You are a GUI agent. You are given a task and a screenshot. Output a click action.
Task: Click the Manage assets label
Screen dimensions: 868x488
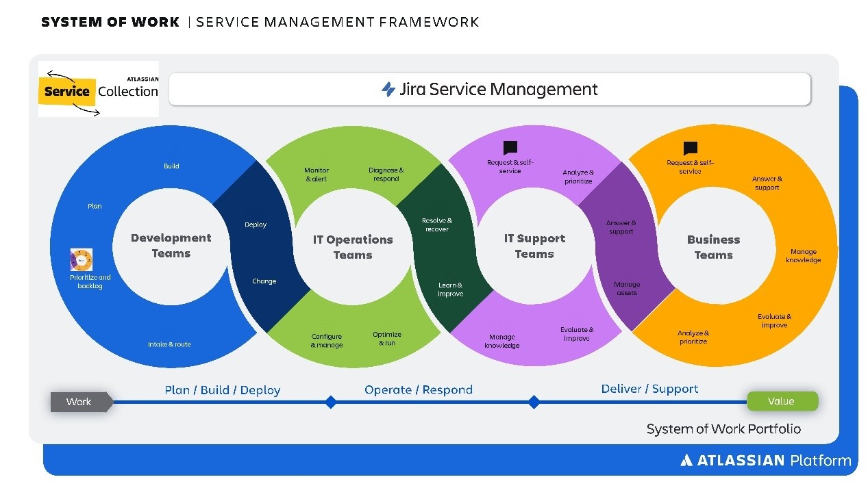click(x=626, y=288)
